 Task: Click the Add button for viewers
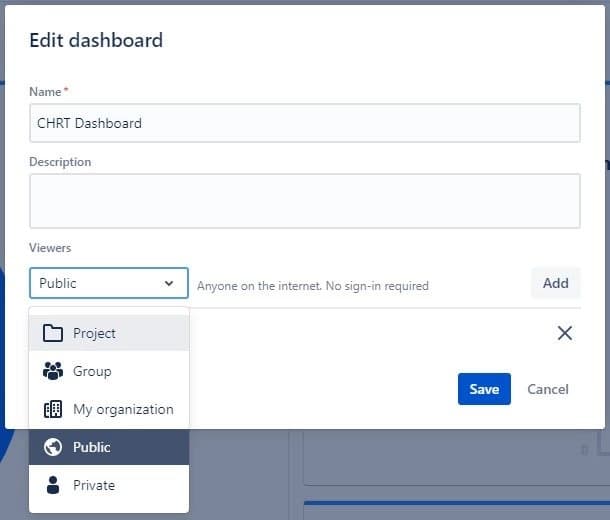(x=556, y=283)
